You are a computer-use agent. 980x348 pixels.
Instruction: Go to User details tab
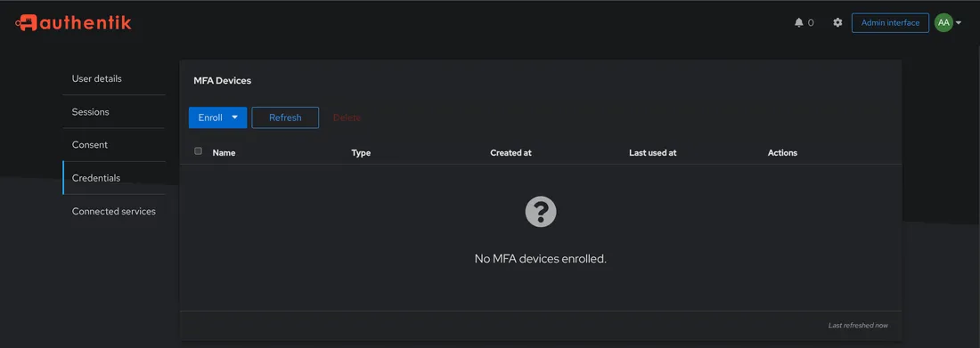pos(114,78)
